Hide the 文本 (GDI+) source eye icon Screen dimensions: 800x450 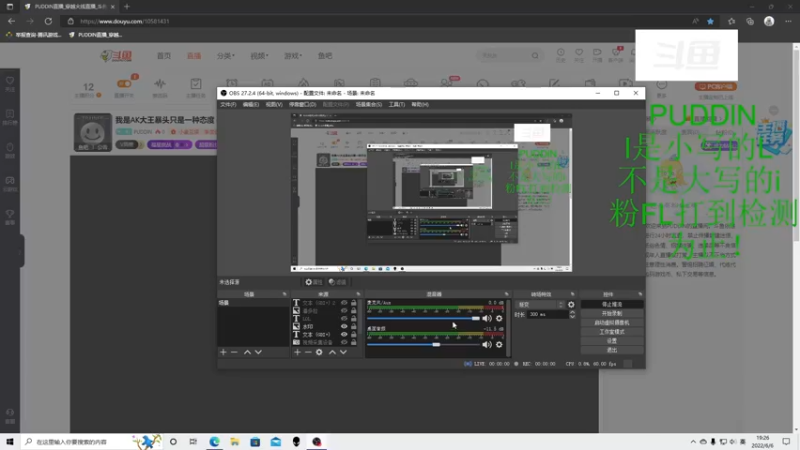[344, 334]
